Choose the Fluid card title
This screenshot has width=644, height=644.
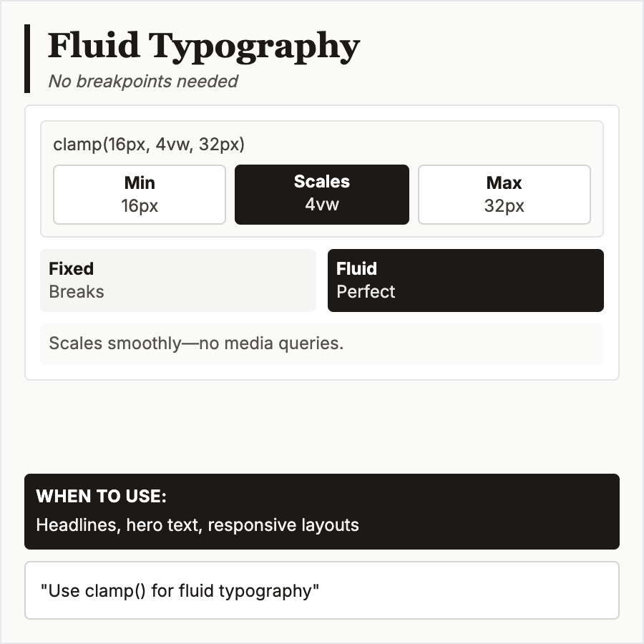point(356,269)
